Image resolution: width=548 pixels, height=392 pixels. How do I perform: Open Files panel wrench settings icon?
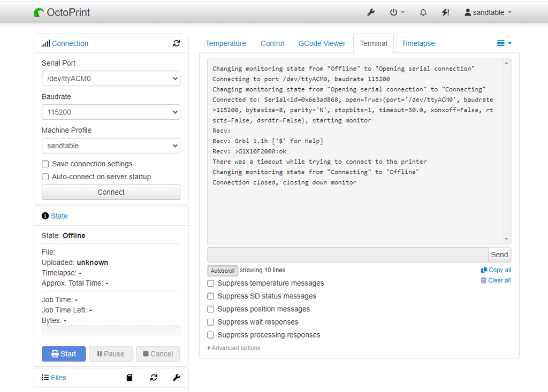pyautogui.click(x=177, y=378)
